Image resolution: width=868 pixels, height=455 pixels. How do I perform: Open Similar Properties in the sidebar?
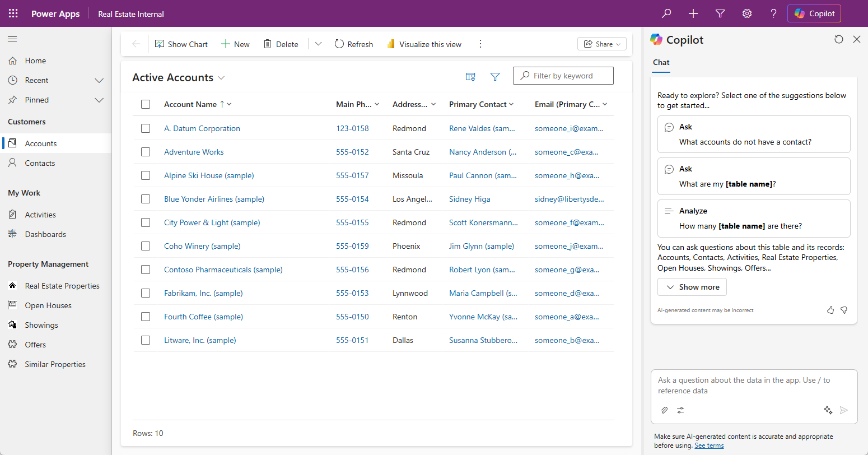click(x=56, y=364)
